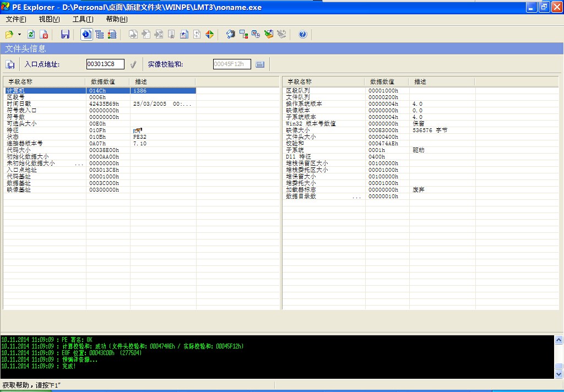
Task: Select the Headers Info view icon
Action: pos(86,35)
